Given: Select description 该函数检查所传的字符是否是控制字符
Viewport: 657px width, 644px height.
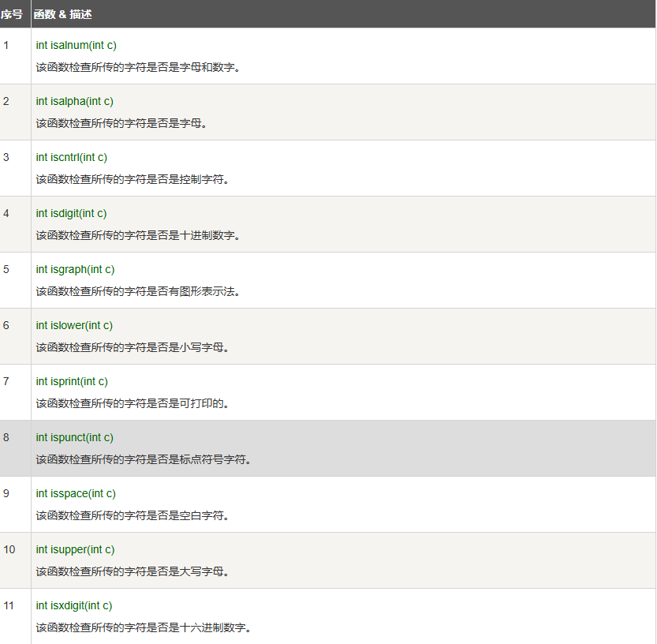Looking at the screenshot, I should pyautogui.click(x=133, y=179).
